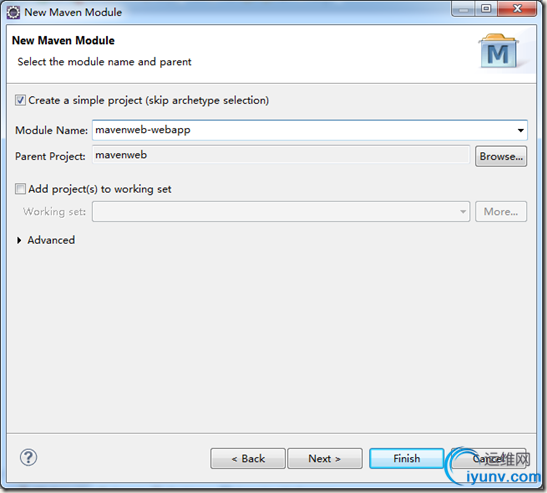
Task: Click the < Back button
Action: 248,458
